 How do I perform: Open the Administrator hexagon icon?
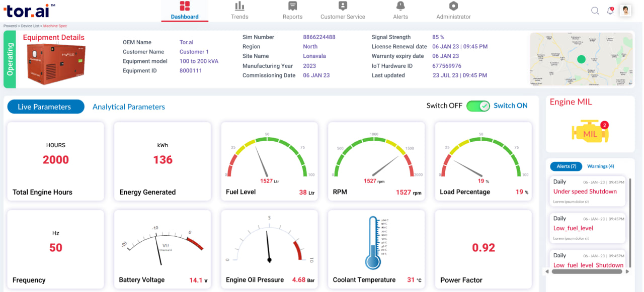coord(453,6)
